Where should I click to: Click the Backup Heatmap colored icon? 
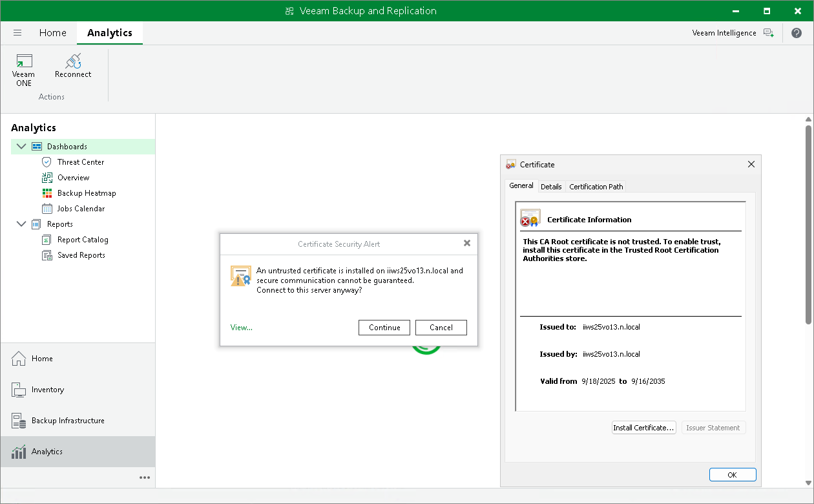pyautogui.click(x=47, y=193)
